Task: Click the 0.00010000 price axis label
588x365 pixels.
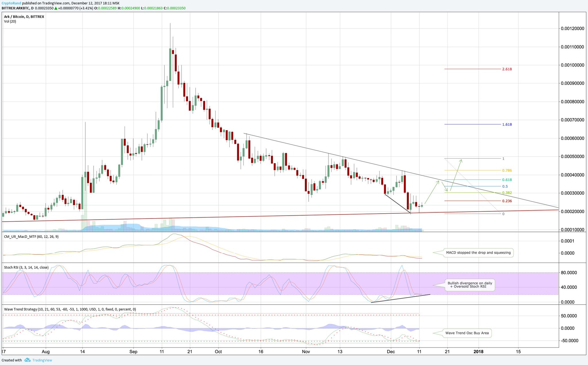Action: [x=572, y=230]
